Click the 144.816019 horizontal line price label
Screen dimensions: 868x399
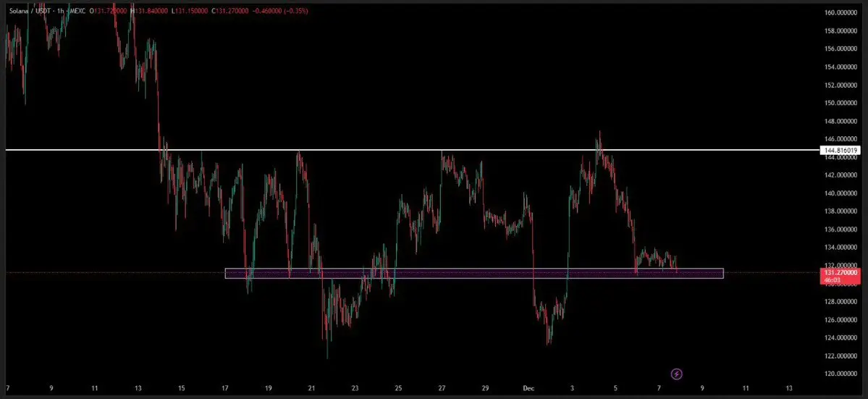[x=840, y=150]
